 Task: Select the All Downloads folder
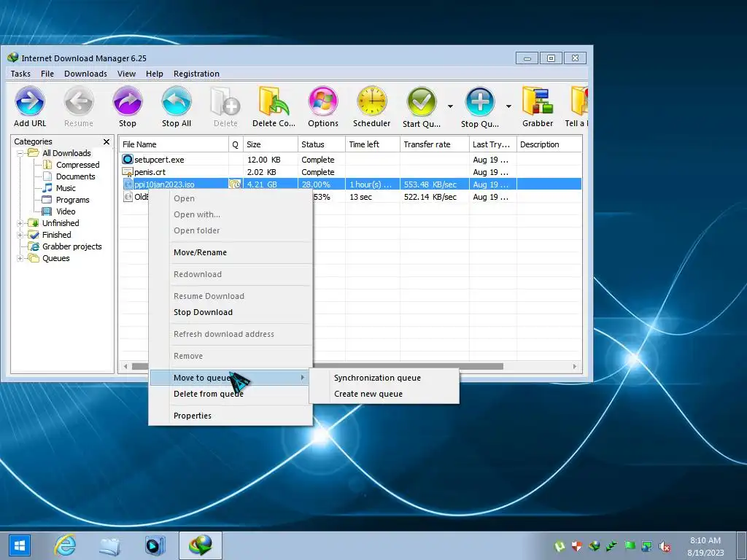(x=66, y=153)
